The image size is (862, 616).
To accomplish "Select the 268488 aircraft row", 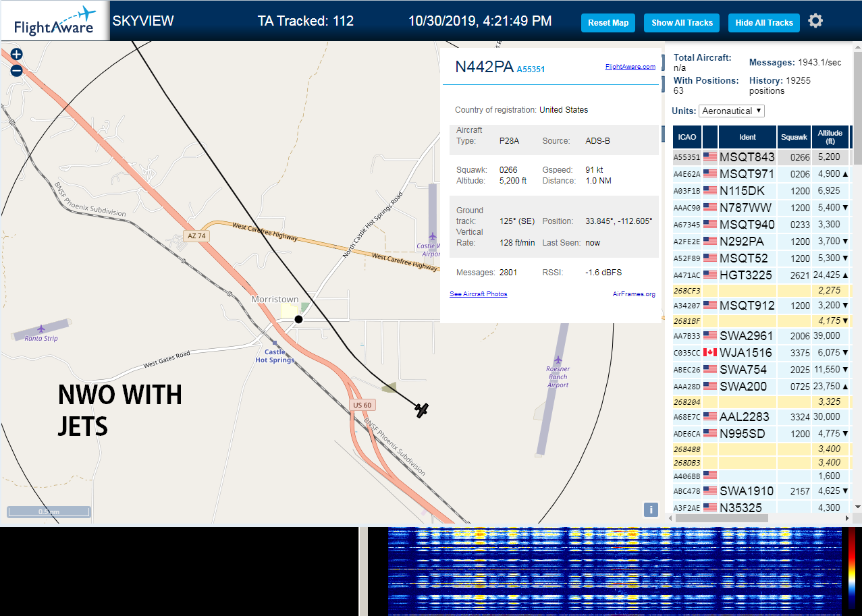I will point(762,449).
